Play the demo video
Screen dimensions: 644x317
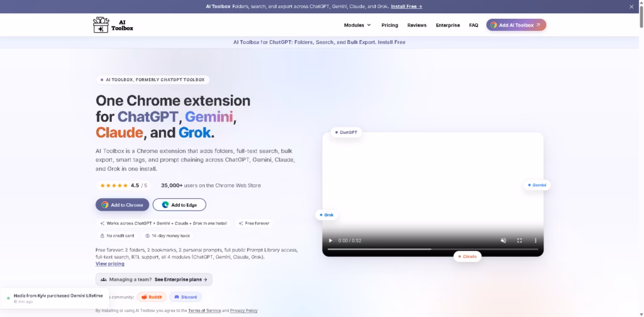point(330,241)
